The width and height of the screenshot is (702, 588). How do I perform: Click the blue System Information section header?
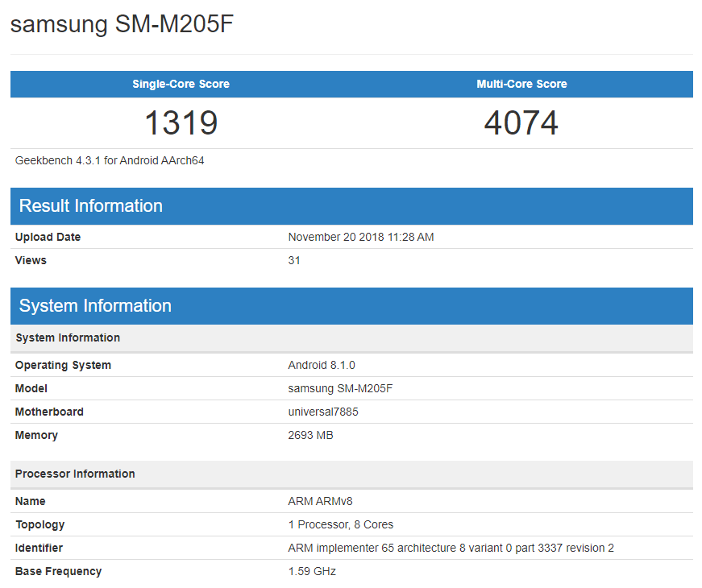(95, 306)
